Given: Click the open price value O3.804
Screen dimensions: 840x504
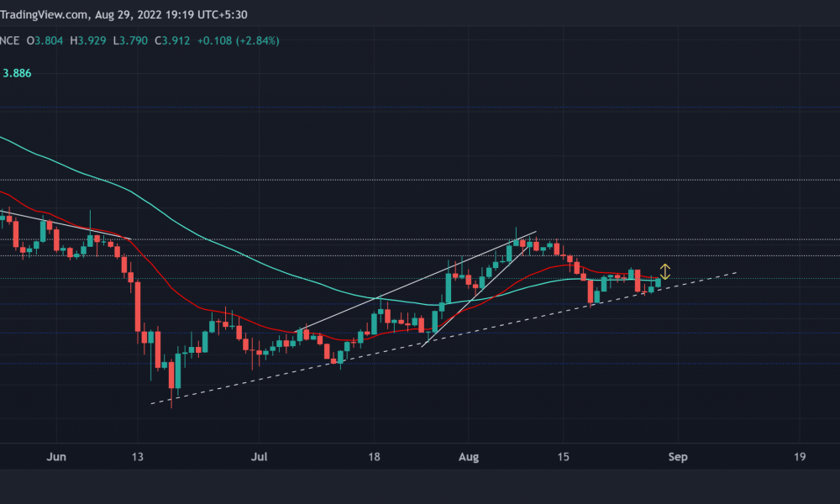Looking at the screenshot, I should click(x=45, y=40).
